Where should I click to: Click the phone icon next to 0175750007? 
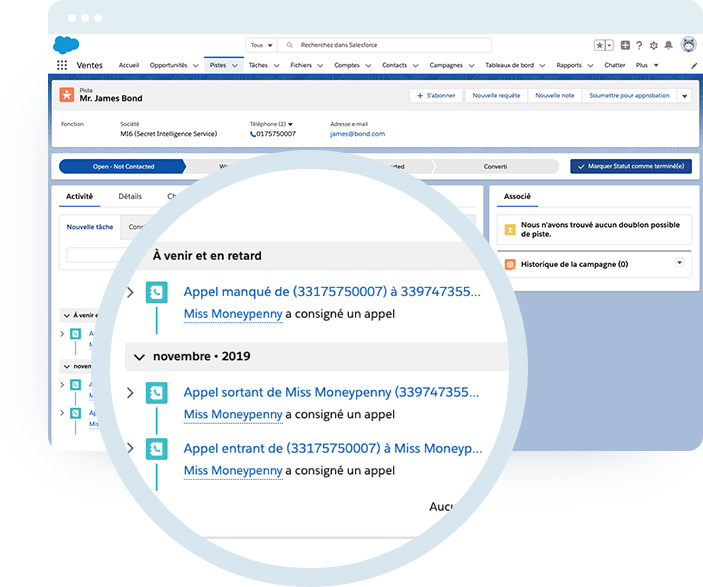coord(253,134)
